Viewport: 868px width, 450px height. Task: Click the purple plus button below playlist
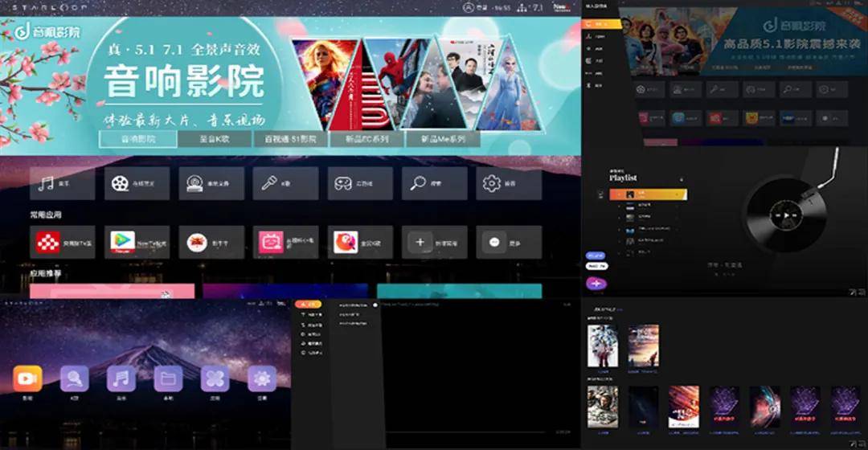point(596,284)
